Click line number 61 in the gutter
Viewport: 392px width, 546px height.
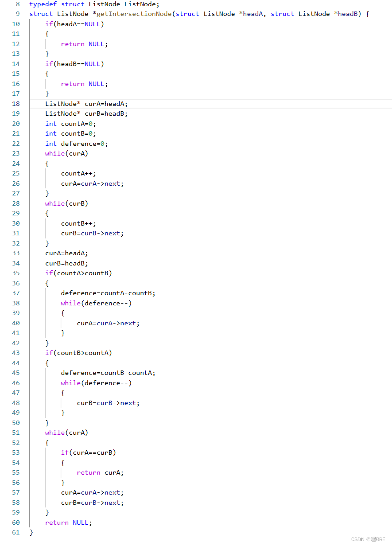(16, 532)
